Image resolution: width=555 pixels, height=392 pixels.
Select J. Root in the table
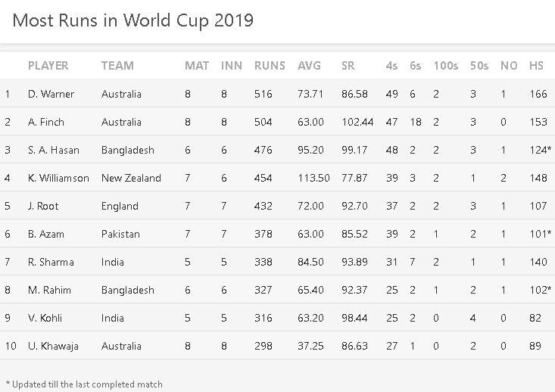point(43,206)
